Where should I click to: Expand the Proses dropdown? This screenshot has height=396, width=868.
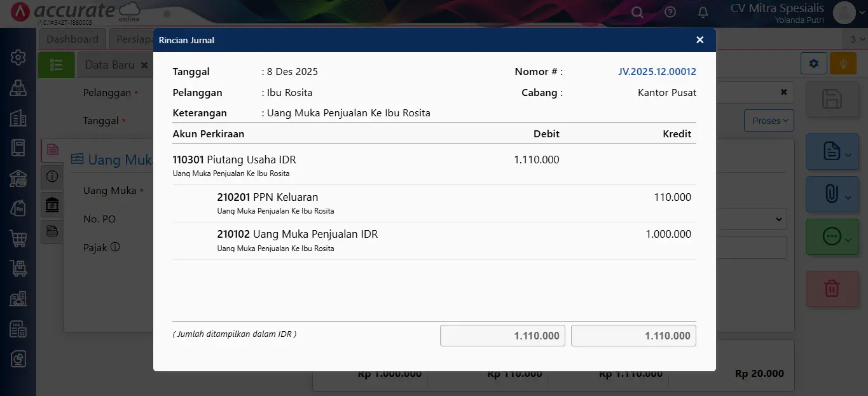click(x=769, y=121)
